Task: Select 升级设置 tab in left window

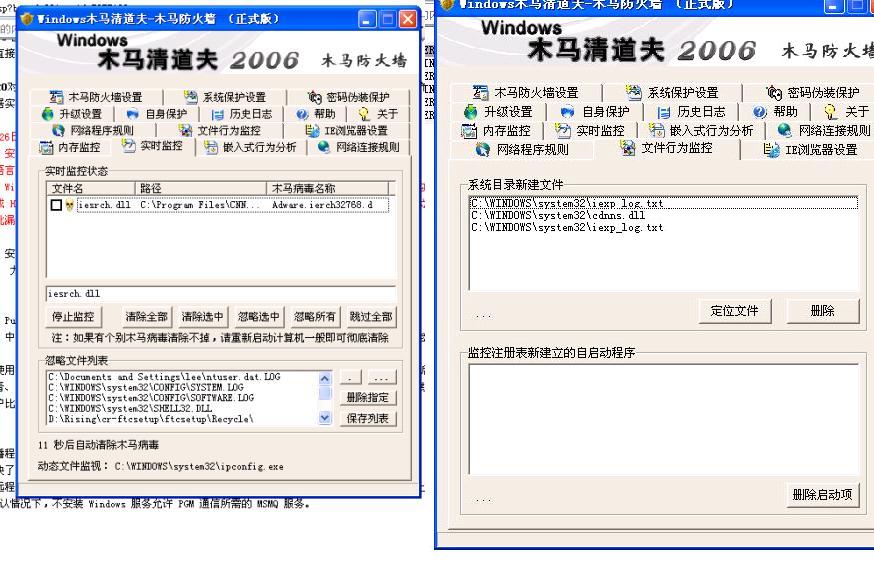Action: (72, 114)
